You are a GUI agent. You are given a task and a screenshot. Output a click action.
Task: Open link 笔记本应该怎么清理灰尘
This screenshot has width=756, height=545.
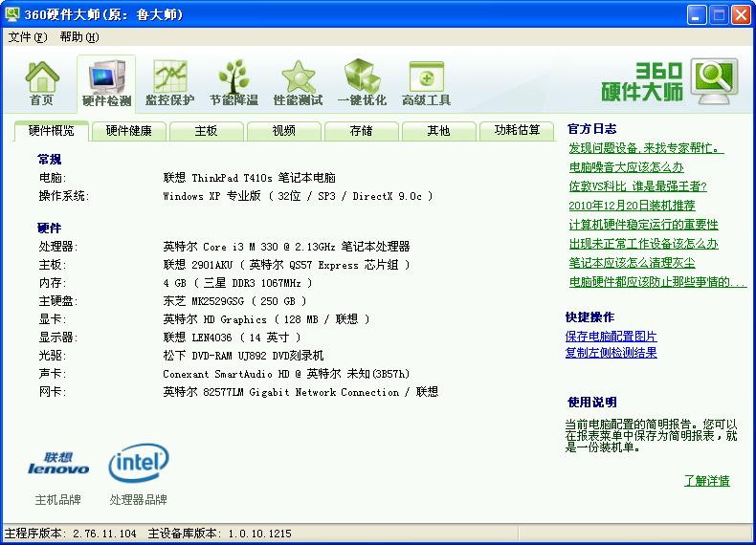point(632,263)
